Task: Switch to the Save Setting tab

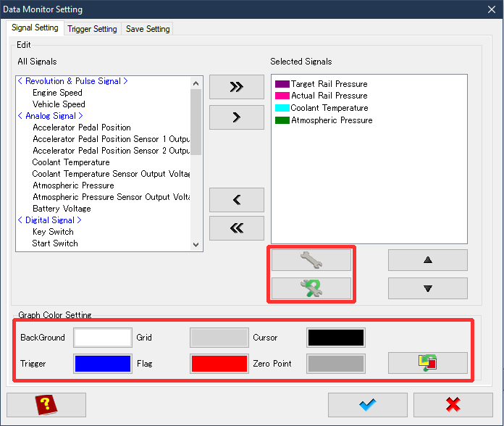Action: tap(148, 29)
